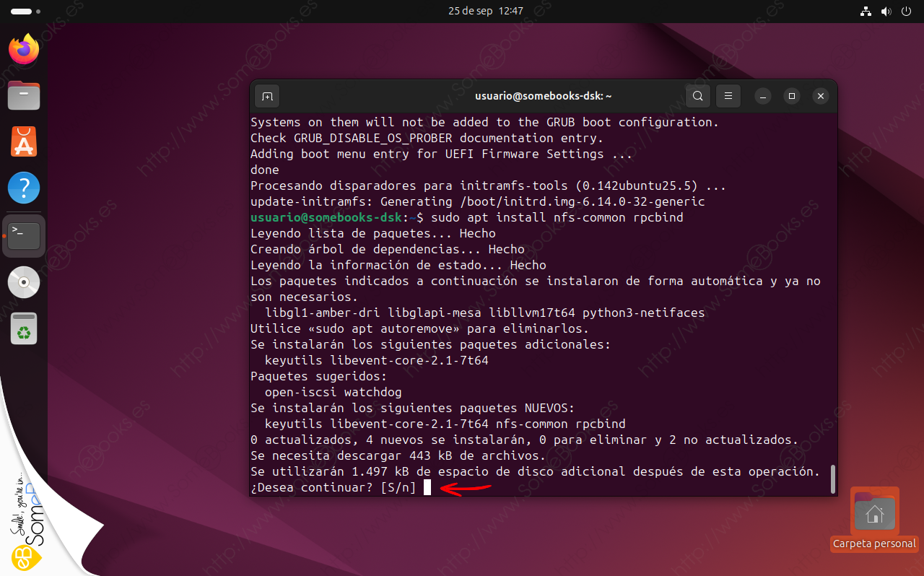The height and width of the screenshot is (576, 924).
Task: Open the clock and calendar panel
Action: point(485,12)
